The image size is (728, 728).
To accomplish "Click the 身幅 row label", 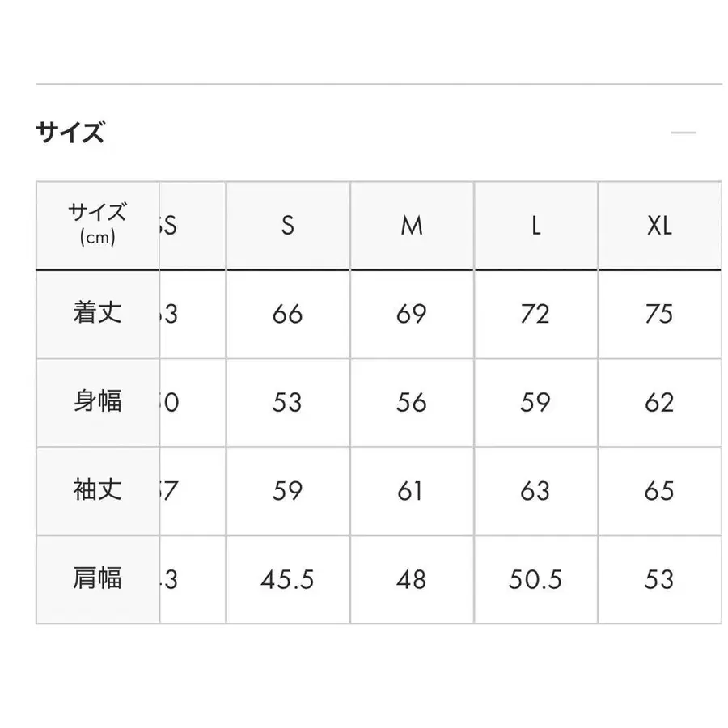I will pos(97,402).
